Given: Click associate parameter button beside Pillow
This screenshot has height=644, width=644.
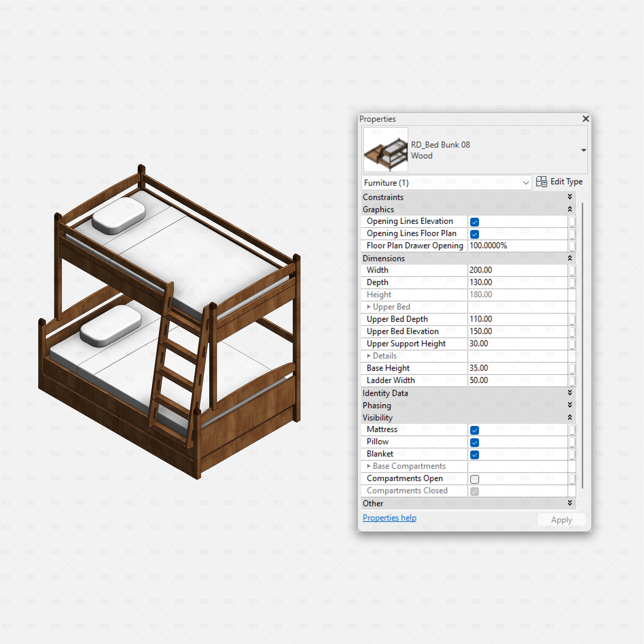Looking at the screenshot, I should 572,442.
